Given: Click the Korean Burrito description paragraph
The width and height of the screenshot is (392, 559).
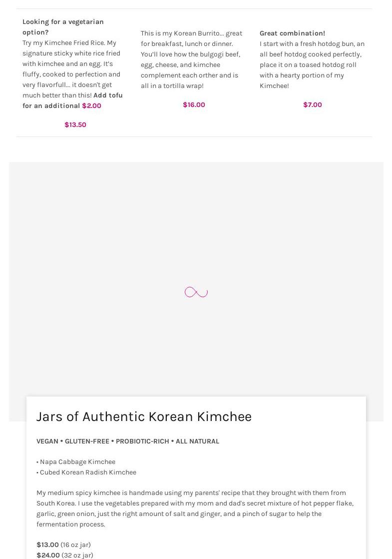Looking at the screenshot, I should pos(191,59).
